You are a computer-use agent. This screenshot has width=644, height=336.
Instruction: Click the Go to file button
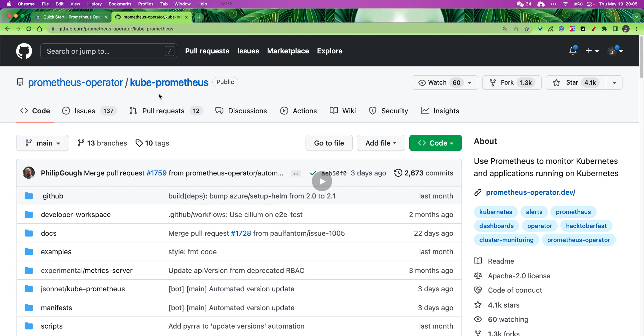[329, 143]
